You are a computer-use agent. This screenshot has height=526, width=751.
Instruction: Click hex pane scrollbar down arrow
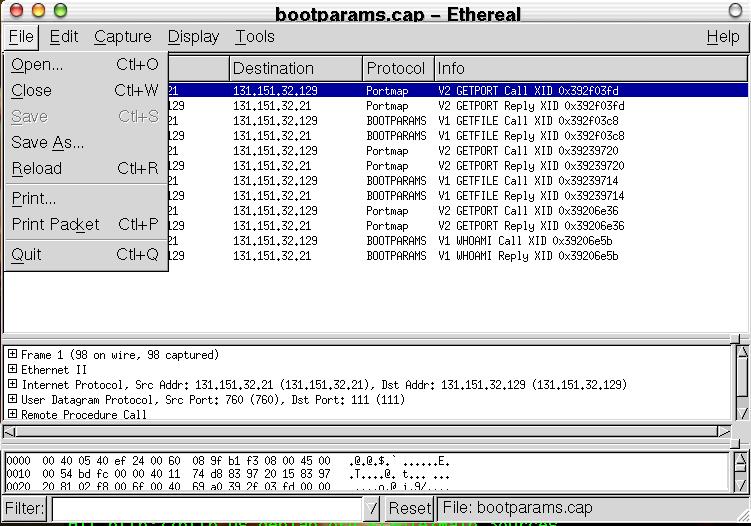pyautogui.click(x=740, y=485)
